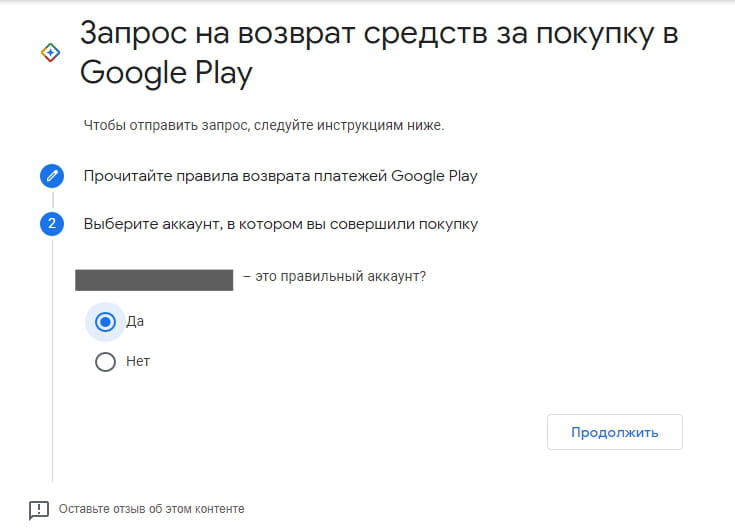This screenshot has height=528, width=735.
Task: Select the "Да" radio button
Action: 105,322
